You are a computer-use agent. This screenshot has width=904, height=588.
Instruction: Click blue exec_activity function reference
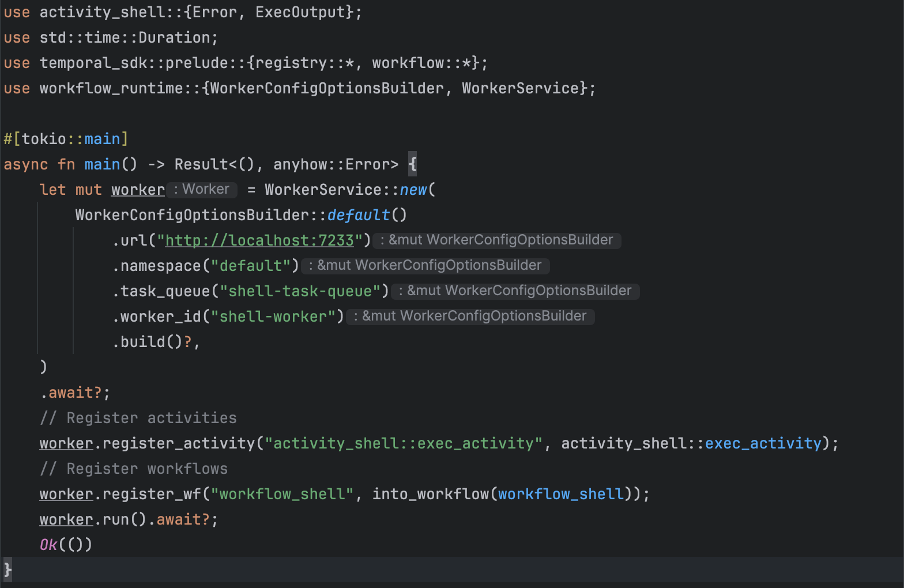[x=763, y=443]
